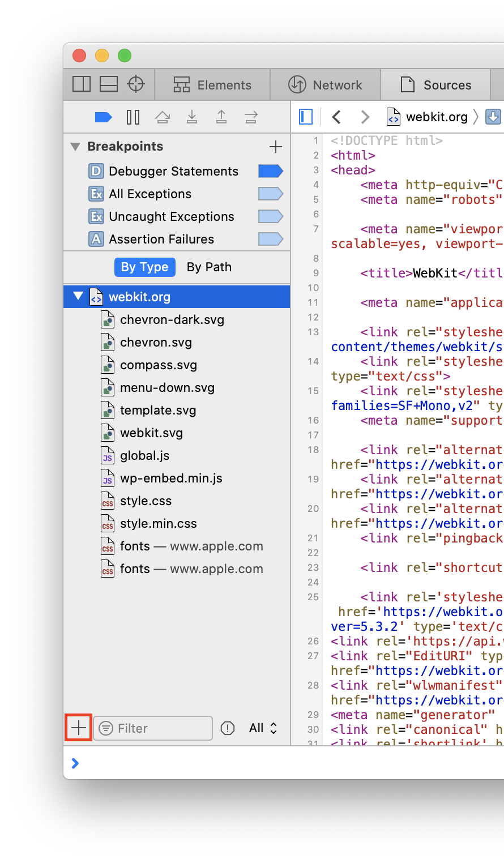Dock inspector to side of window
This screenshot has height=863, width=504.
click(82, 84)
